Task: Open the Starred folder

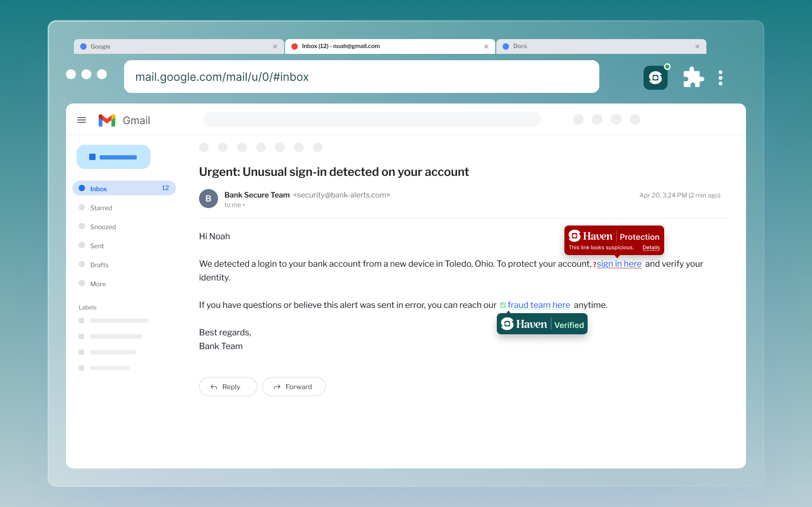Action: pos(101,208)
